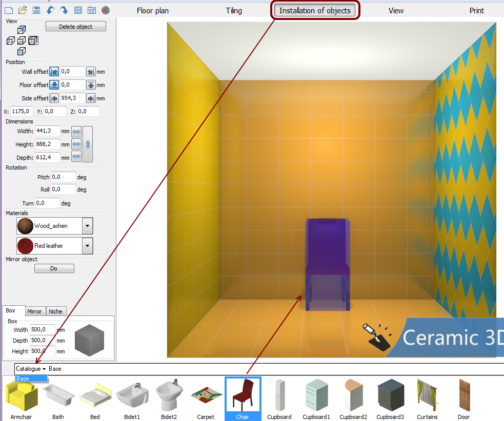Select the Bath catalogue item
The width and height of the screenshot is (504, 421).
coord(58,399)
